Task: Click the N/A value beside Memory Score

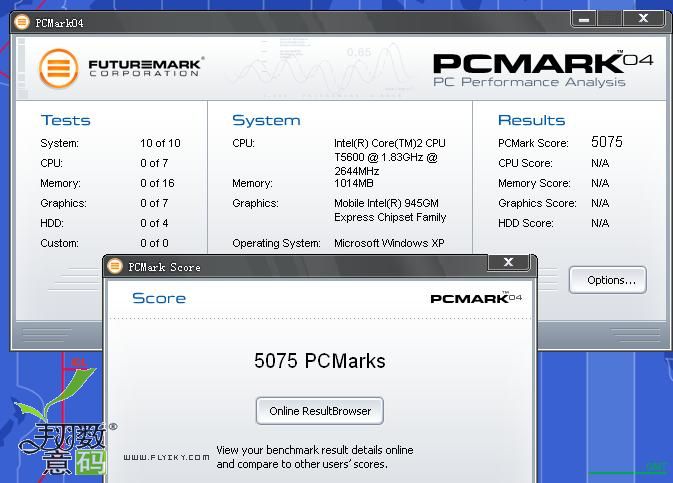Action: pyautogui.click(x=600, y=183)
